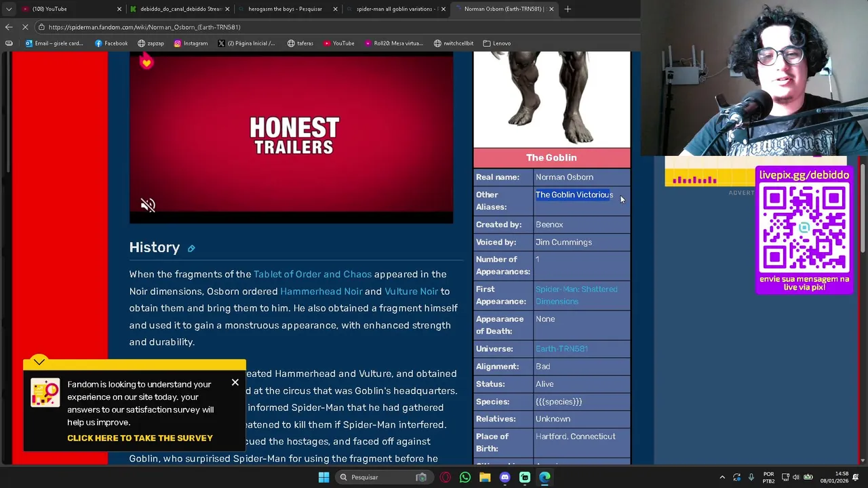Viewport: 868px width, 488px height.
Task: Close the (108) YouTube tab
Action: coord(119,9)
